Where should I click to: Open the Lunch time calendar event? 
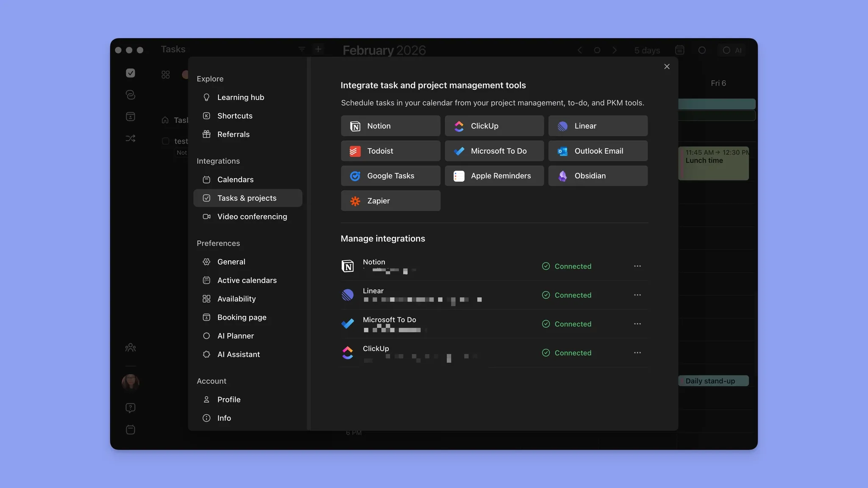[713, 164]
